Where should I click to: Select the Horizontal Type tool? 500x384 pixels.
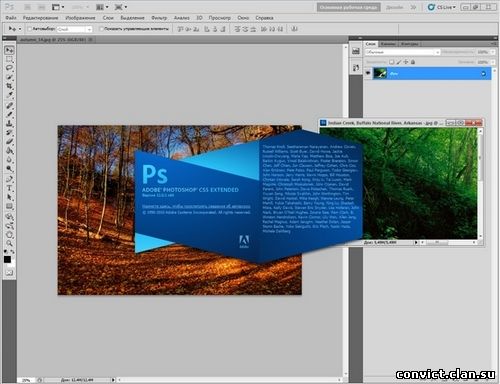(x=9, y=189)
